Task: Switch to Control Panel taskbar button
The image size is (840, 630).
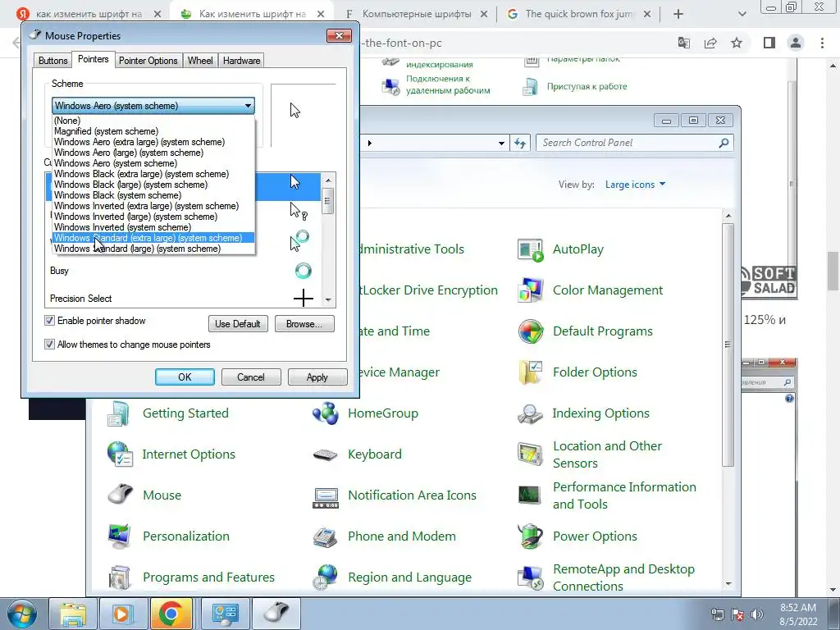Action: pos(225,614)
